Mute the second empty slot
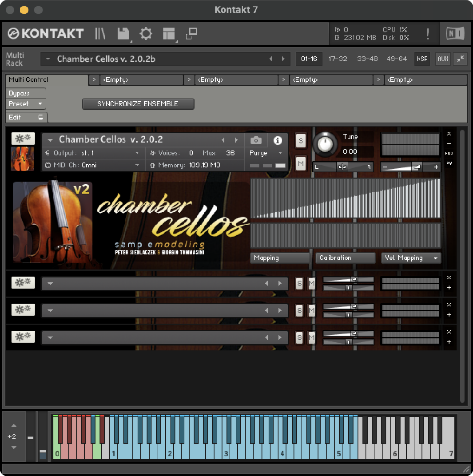The image size is (473, 476). click(312, 310)
